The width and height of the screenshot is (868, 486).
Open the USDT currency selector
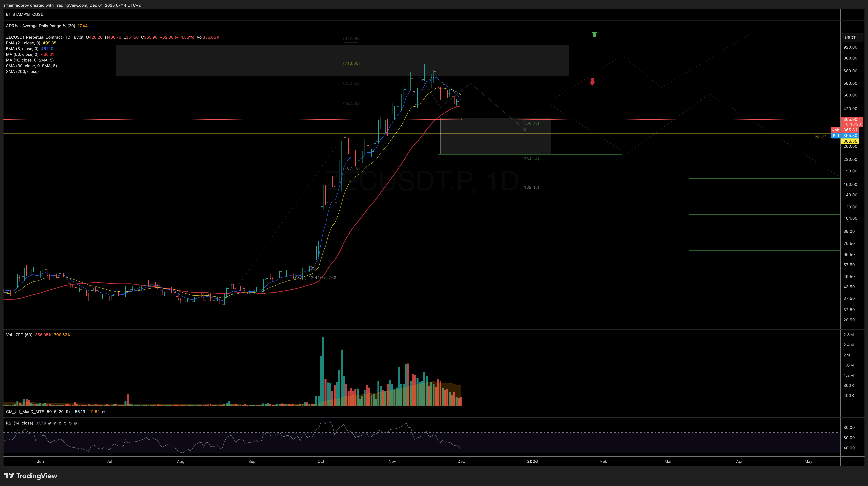click(x=852, y=37)
